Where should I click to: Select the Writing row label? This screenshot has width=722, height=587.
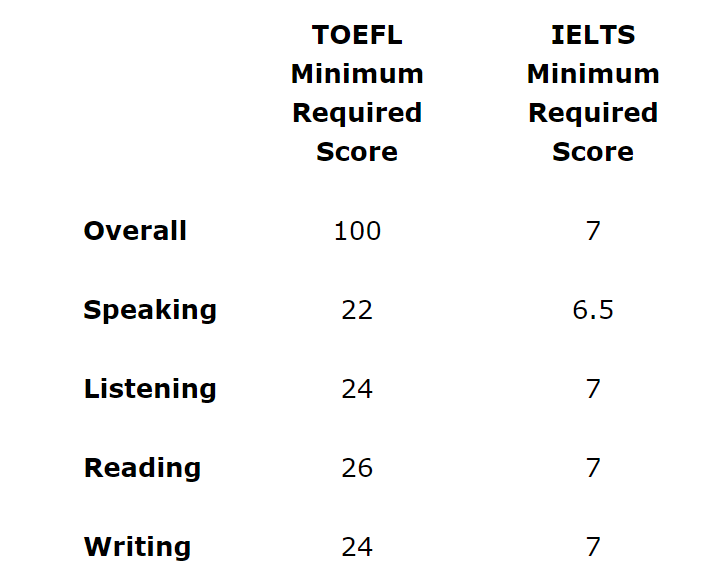point(137,547)
